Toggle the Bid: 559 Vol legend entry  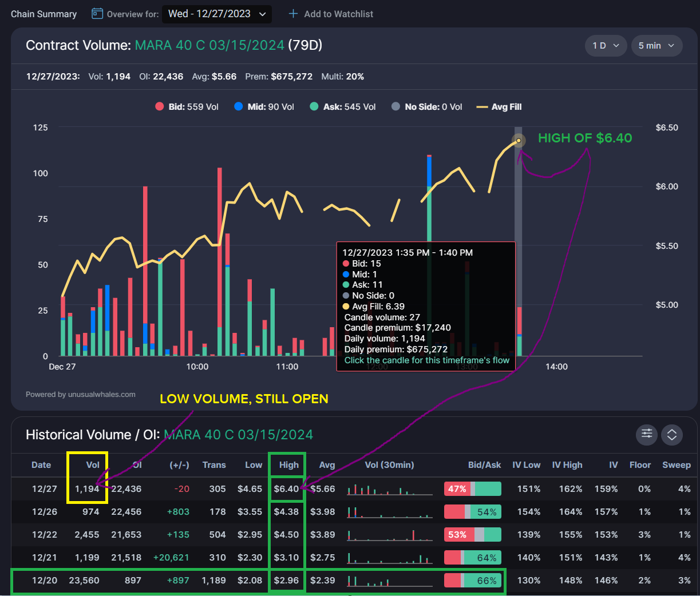(x=187, y=106)
